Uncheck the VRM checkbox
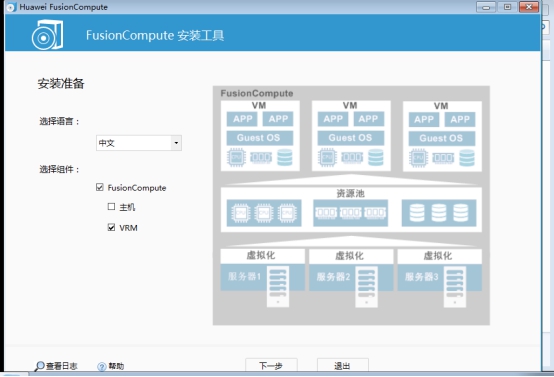The width and height of the screenshot is (554, 377). point(111,228)
